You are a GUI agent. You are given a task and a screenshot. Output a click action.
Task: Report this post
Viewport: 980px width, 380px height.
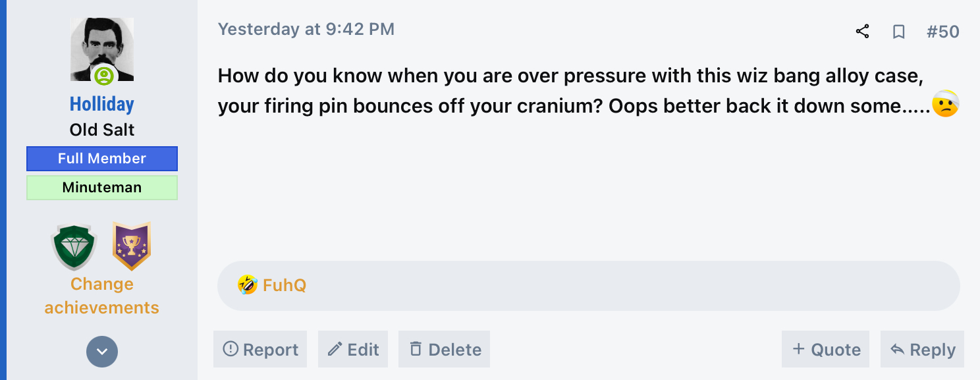coord(260,349)
